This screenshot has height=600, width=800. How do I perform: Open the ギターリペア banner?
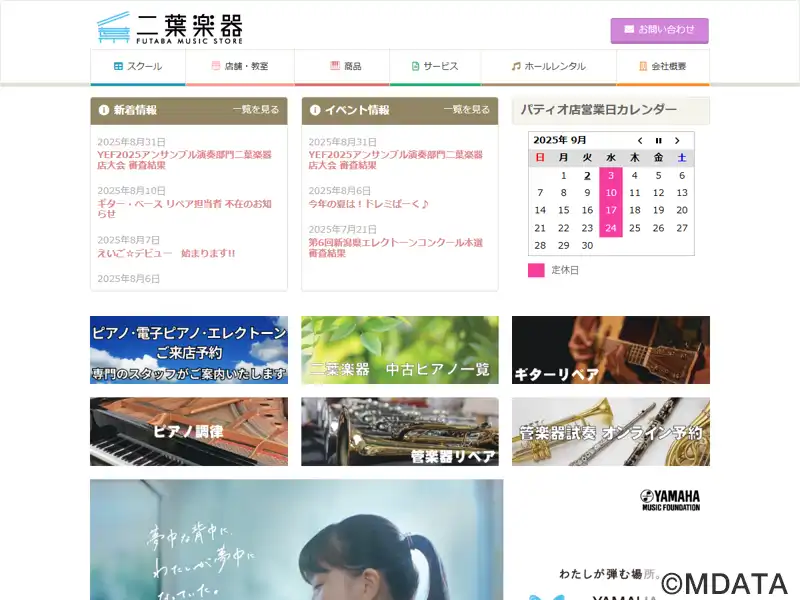(x=611, y=350)
